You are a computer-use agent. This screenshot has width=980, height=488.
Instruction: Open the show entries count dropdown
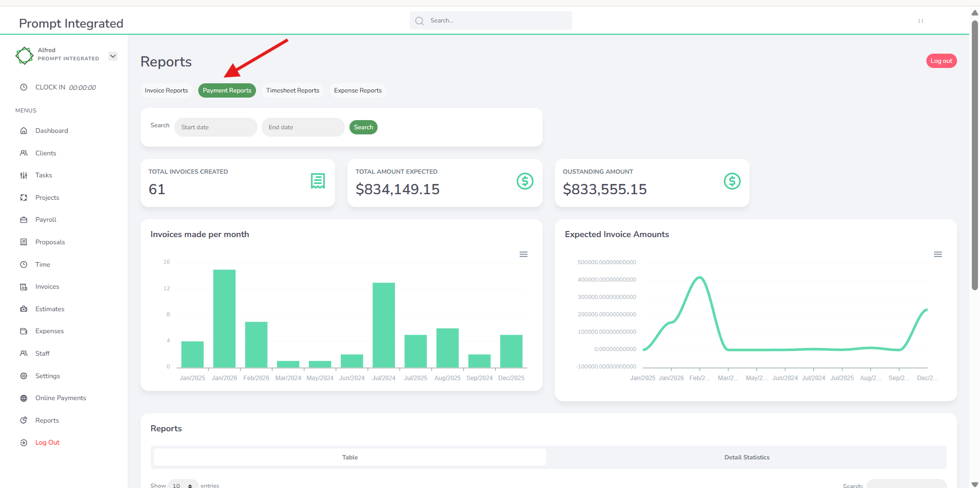(x=183, y=485)
